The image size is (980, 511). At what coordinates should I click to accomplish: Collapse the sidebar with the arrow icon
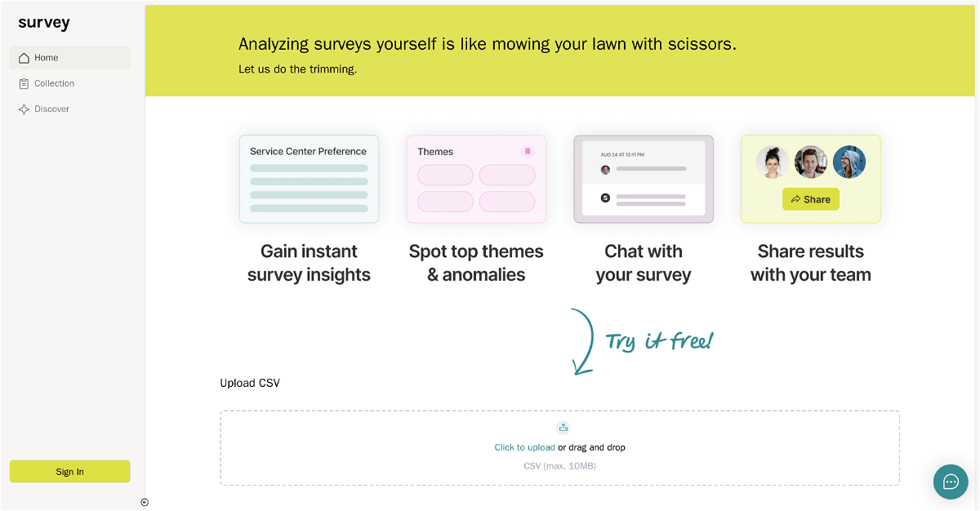pyautogui.click(x=145, y=502)
